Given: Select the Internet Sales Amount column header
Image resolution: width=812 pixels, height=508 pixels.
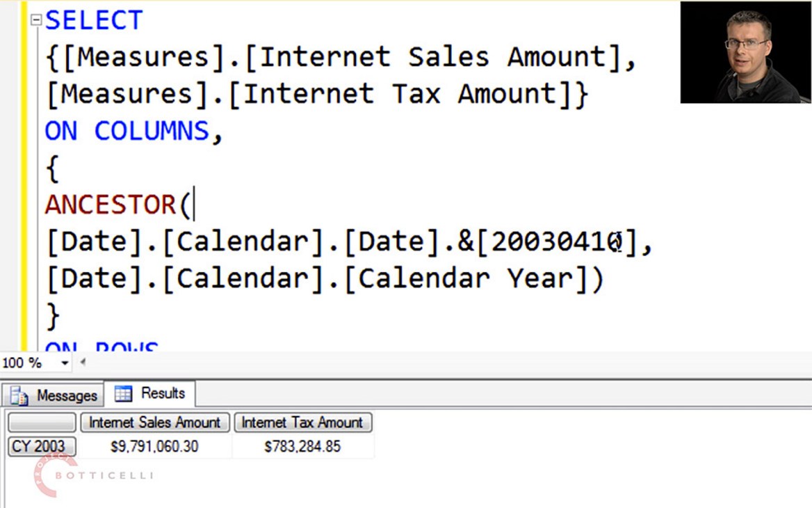Looking at the screenshot, I should click(x=154, y=422).
